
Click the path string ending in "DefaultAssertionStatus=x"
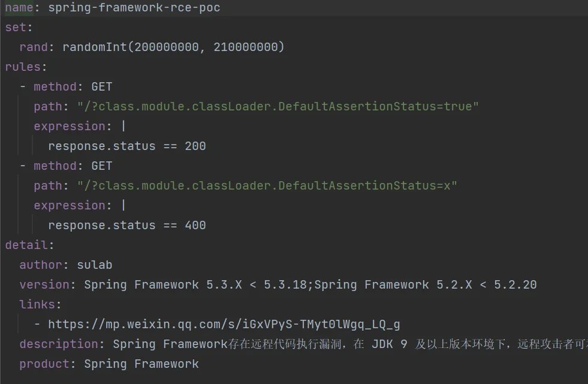tap(267, 186)
